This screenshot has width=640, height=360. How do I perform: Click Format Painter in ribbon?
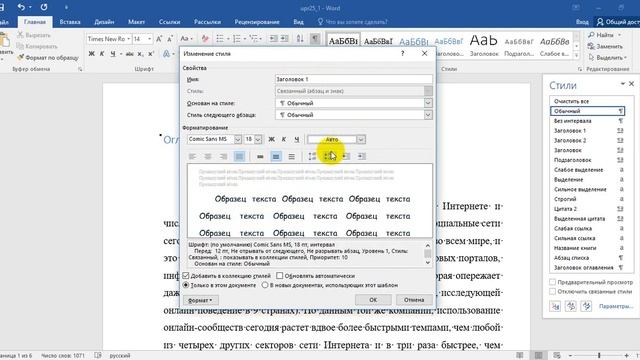48,58
